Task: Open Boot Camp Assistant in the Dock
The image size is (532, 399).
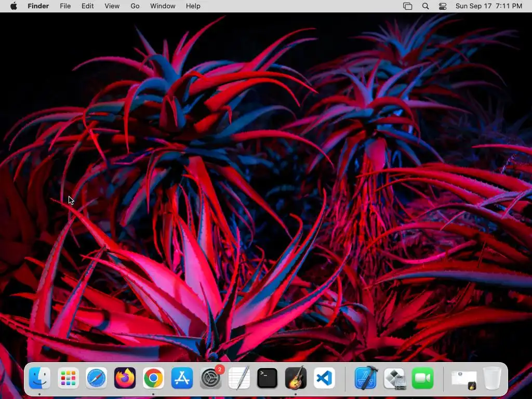Action: coord(394,378)
